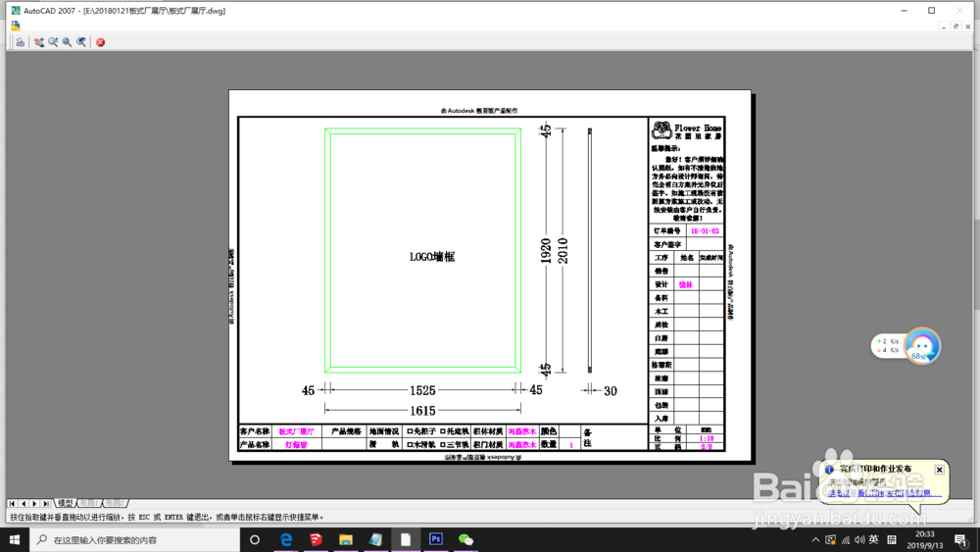980x552 pixels.
Task: Expand hidden system tray icons chevron
Action: pyautogui.click(x=815, y=540)
